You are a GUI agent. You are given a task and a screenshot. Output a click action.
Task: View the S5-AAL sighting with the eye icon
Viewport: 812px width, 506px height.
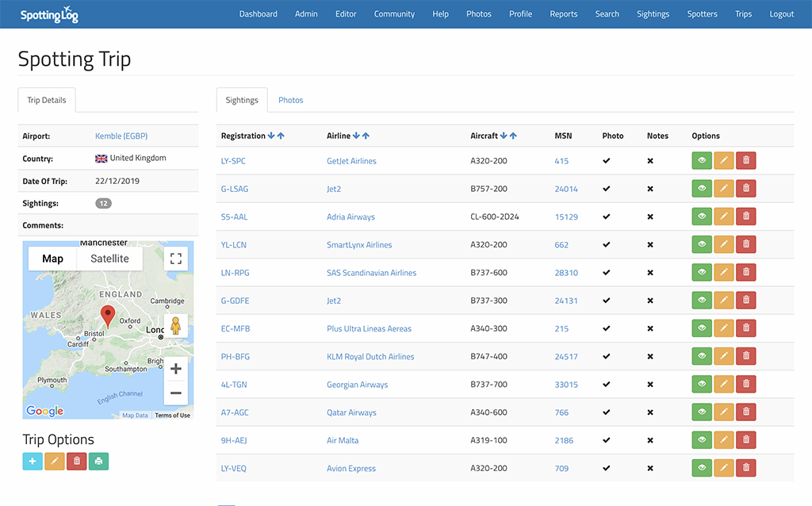[702, 217]
